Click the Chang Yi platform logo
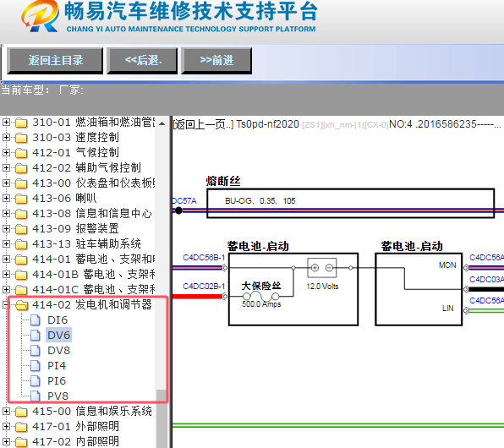Screen dimensions: 504x448 (x=40, y=16)
